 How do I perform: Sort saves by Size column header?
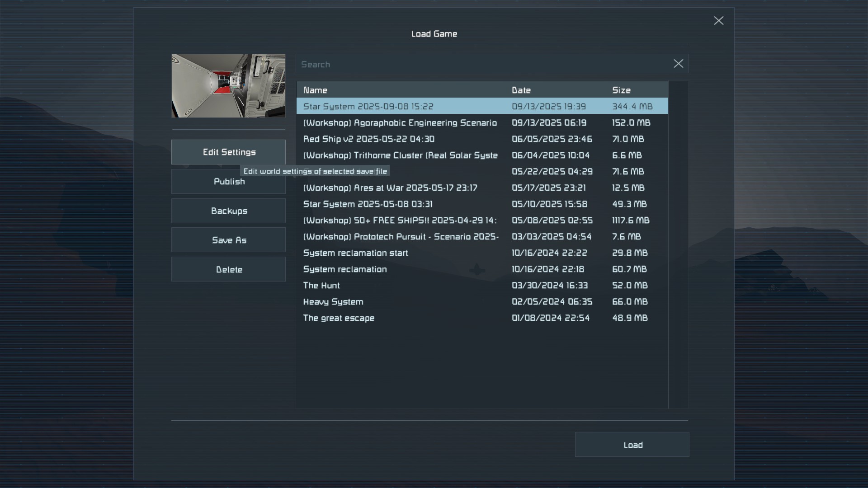[621, 90]
